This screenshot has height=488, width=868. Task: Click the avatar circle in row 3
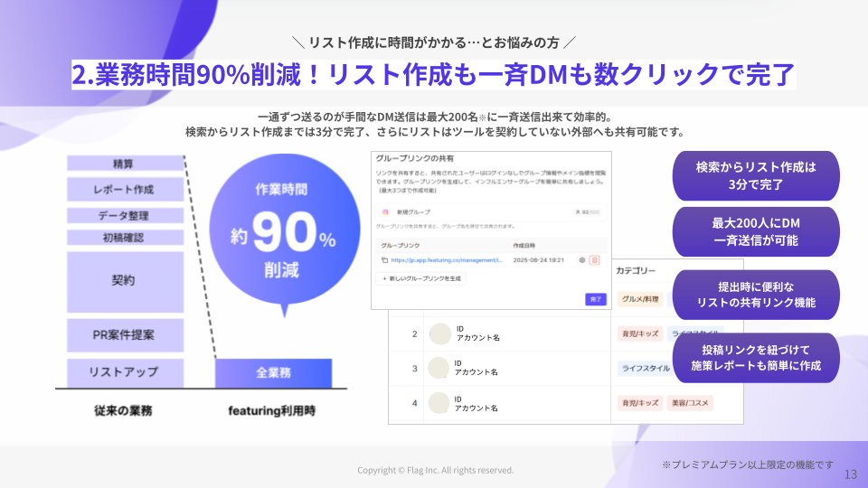point(439,368)
